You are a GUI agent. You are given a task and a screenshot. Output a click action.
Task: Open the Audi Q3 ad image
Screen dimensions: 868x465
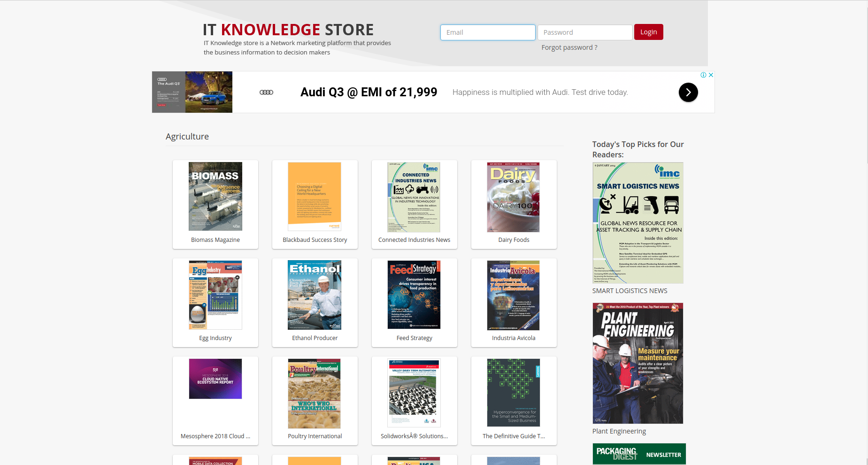[192, 92]
